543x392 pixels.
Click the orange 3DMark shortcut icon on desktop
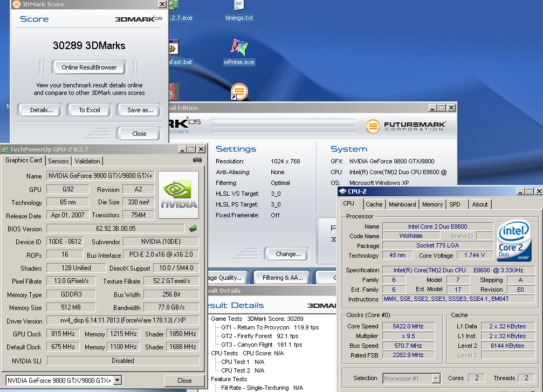239,92
